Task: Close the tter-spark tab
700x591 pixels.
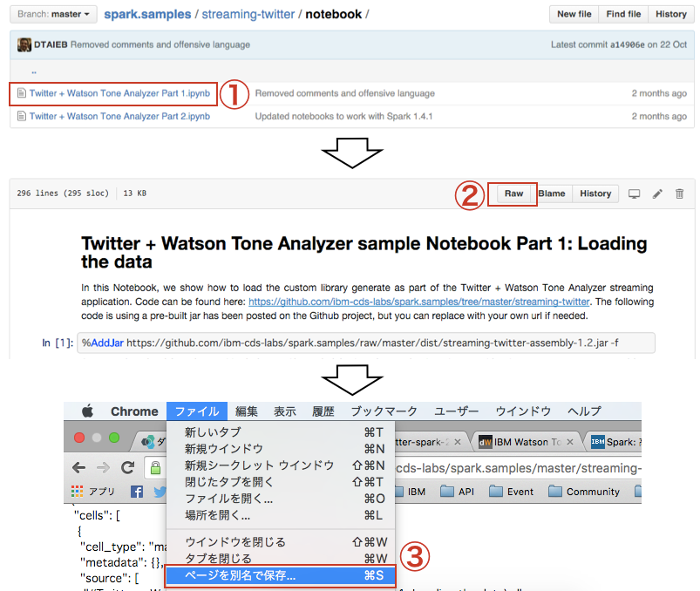Action: [x=457, y=442]
